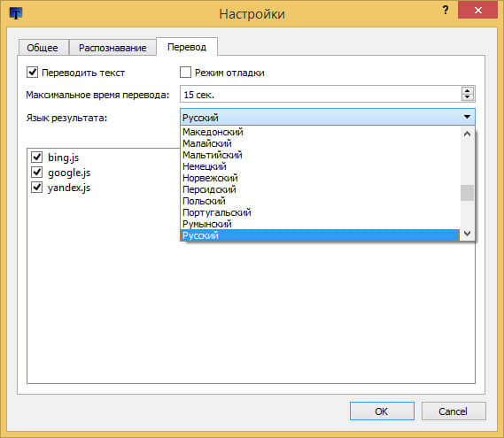
Task: Close the Настройки dialog window
Action: tap(478, 11)
